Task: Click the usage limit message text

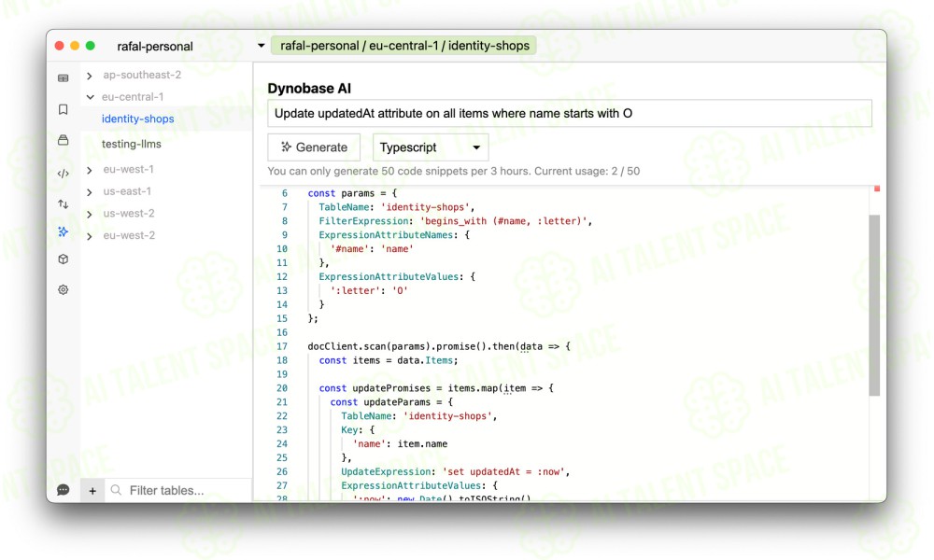Action: click(x=453, y=172)
